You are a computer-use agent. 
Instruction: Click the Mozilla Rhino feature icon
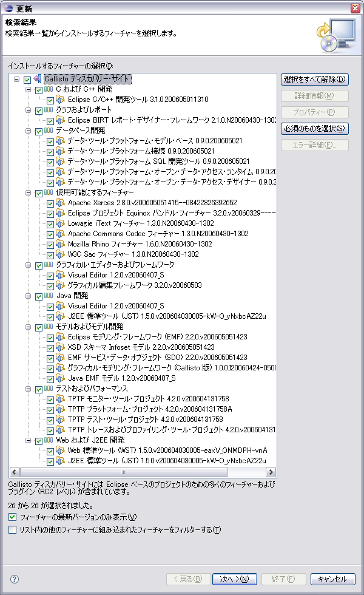tap(60, 244)
